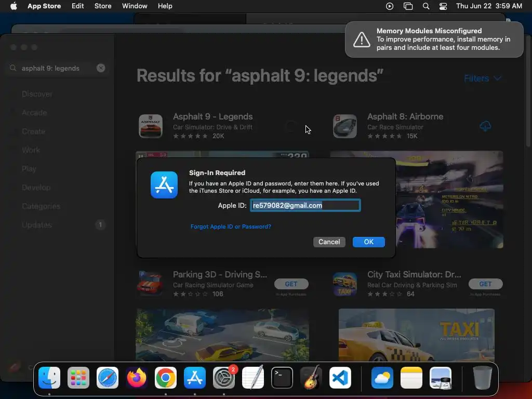Launch Safari from the Dock
The height and width of the screenshot is (399, 532).
pos(108,378)
